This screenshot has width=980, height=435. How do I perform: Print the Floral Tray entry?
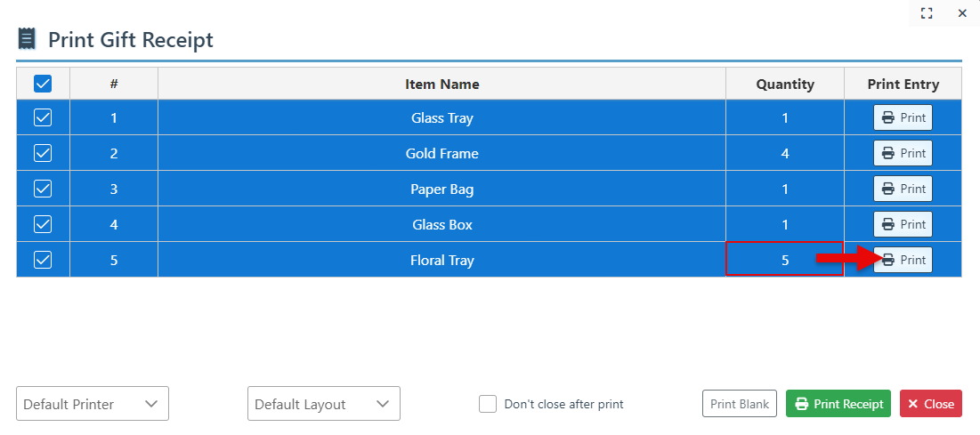[903, 260]
